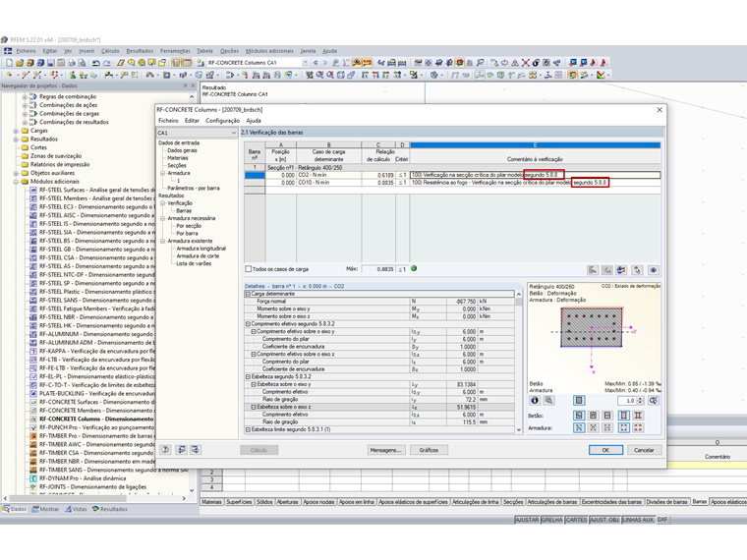The height and width of the screenshot is (560, 747).
Task: Toggle fifth Betão red-marked option button
Action: (x=638, y=416)
